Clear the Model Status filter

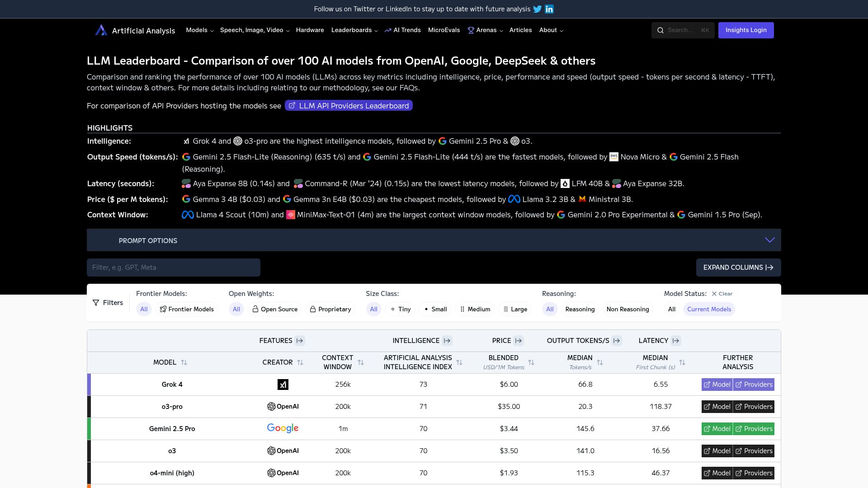(x=722, y=294)
